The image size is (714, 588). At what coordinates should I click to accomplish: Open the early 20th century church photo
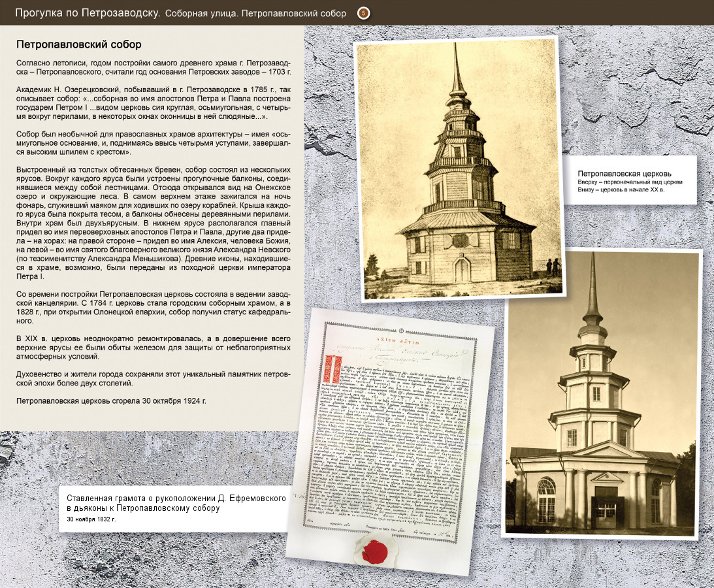[601, 394]
